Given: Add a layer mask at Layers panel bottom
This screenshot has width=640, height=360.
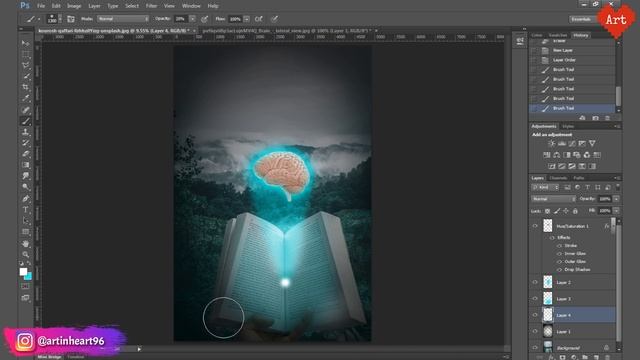Looking at the screenshot, I should pos(562,357).
